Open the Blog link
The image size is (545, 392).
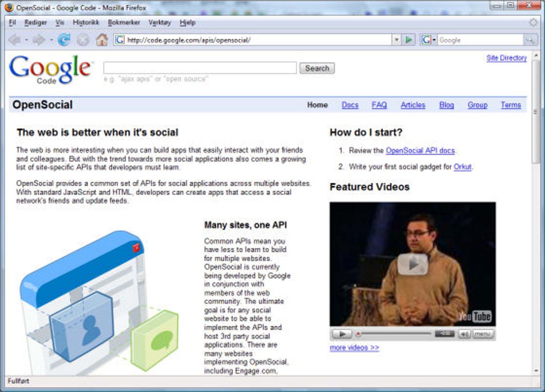click(446, 105)
